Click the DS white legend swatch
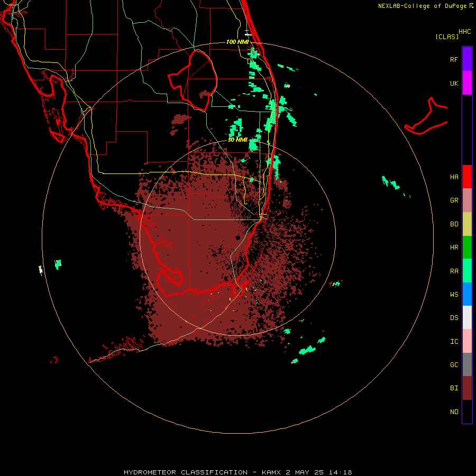 pos(467,317)
